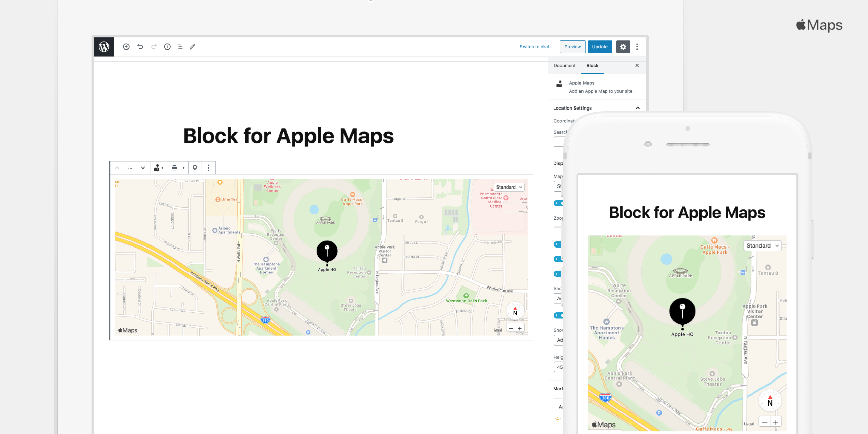
Task: Click the map pin marker toolbar icon
Action: [x=195, y=168]
